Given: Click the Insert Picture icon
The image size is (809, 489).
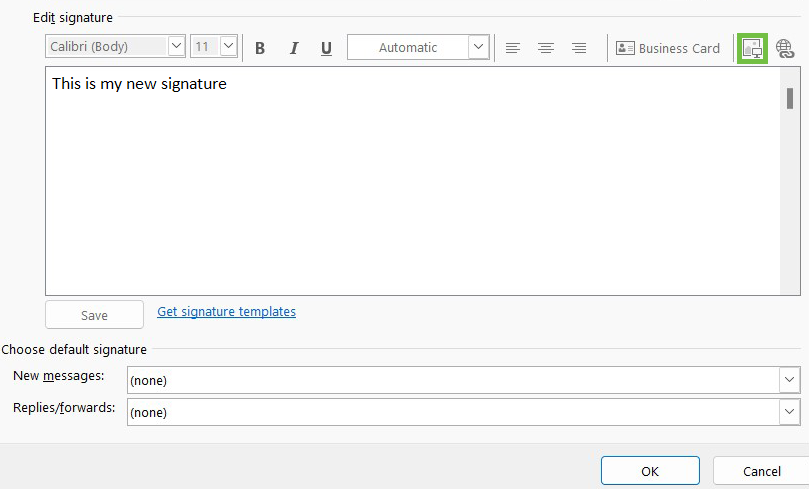Looking at the screenshot, I should [752, 48].
